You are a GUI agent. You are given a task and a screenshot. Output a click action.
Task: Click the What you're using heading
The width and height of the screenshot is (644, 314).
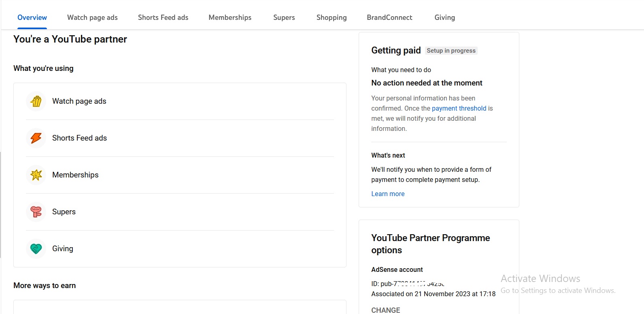click(43, 68)
